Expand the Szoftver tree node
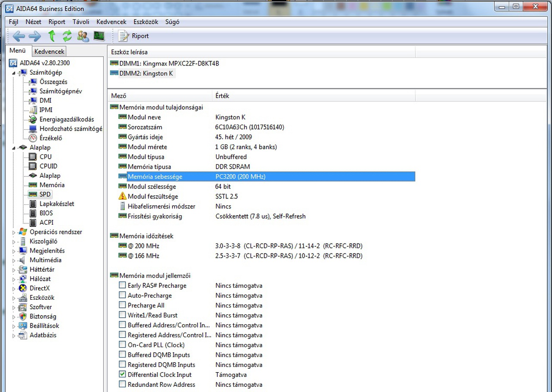 14,307
